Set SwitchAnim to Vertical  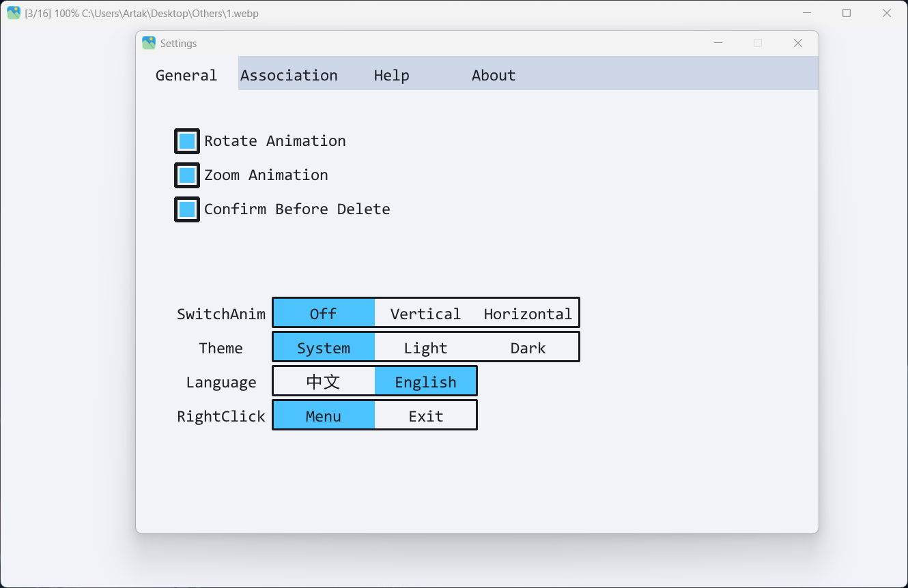click(x=425, y=314)
